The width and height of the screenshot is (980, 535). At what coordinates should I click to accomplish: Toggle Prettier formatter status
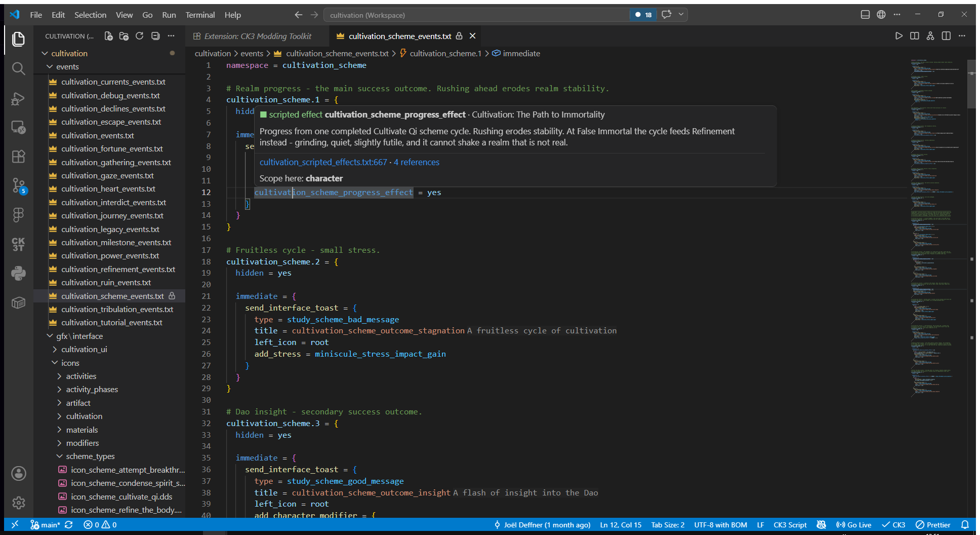click(x=933, y=525)
